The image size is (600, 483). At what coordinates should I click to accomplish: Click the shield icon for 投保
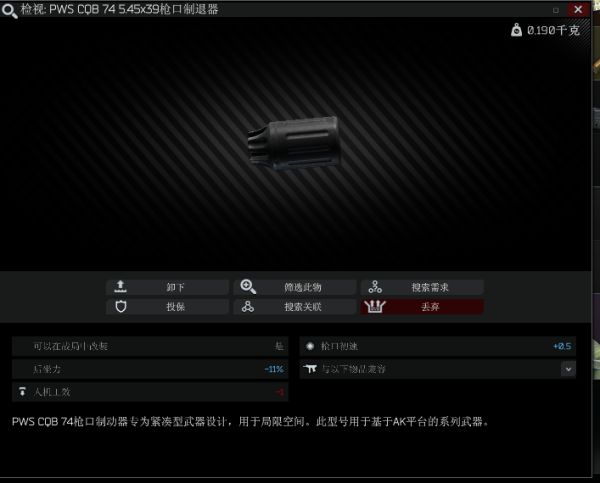pyautogui.click(x=121, y=307)
